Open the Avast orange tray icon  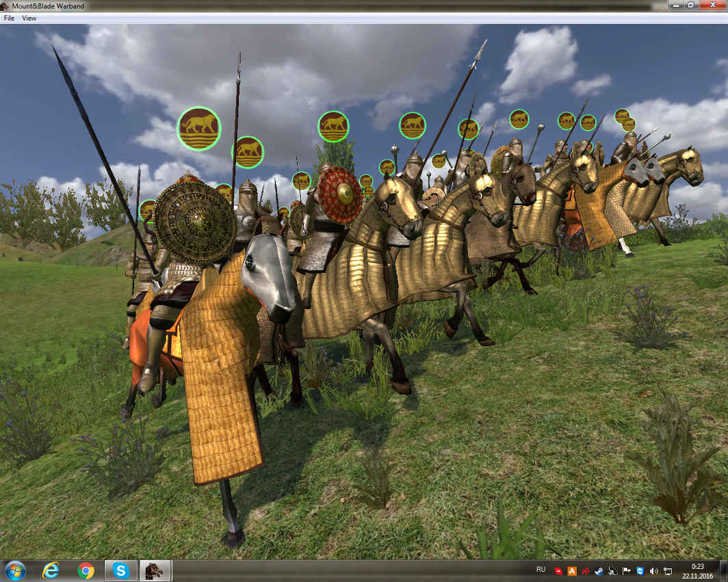572,570
